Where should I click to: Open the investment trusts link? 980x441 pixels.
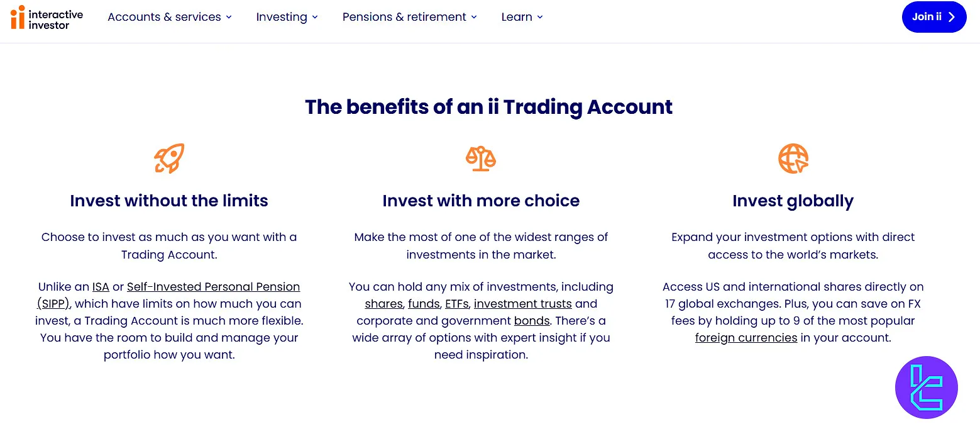coord(523,303)
